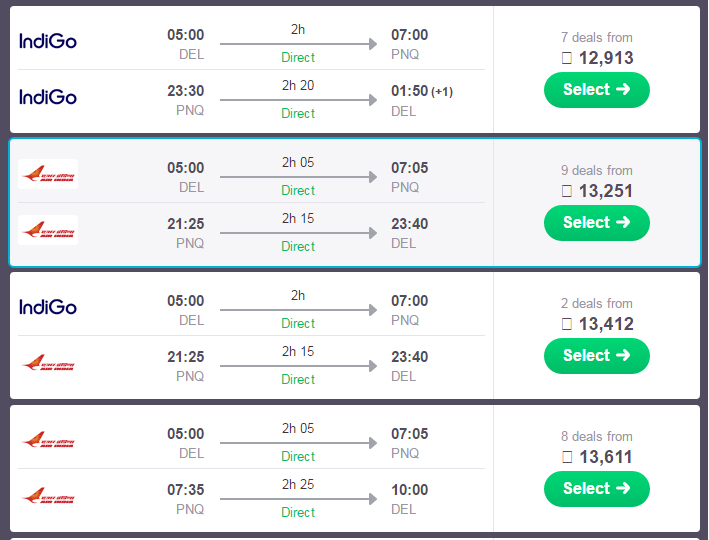Viewport: 709px width, 540px height.
Task: Click Air India logo on 05:00 flight, 13,611 deal
Action: pos(48,440)
